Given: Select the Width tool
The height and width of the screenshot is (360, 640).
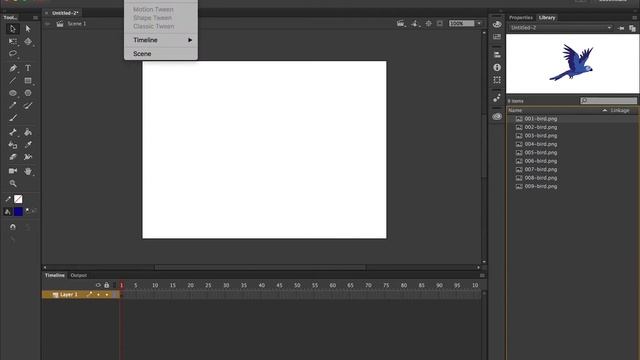Looking at the screenshot, I should coord(28,157).
